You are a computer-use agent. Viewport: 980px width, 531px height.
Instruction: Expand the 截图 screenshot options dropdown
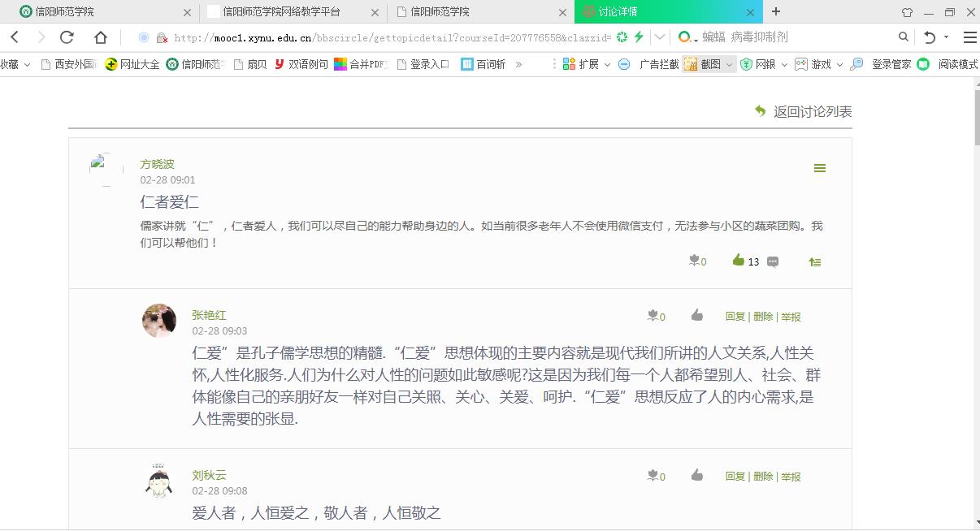click(x=729, y=63)
